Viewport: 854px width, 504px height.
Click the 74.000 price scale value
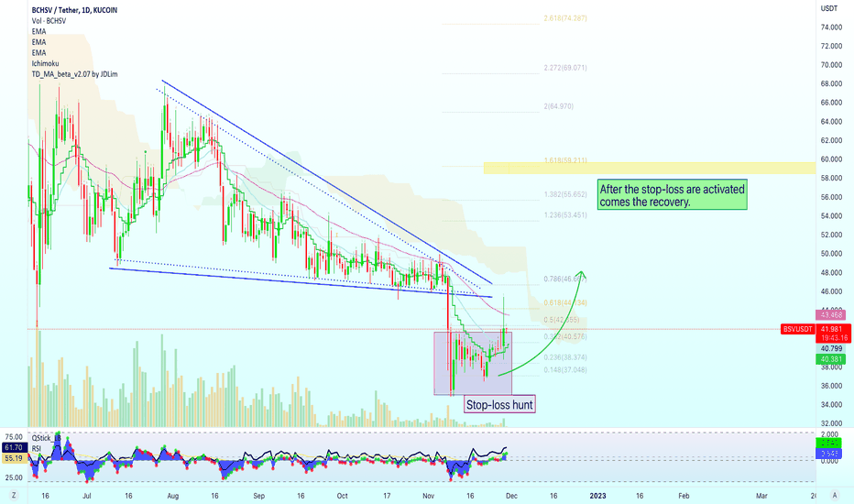coord(832,27)
